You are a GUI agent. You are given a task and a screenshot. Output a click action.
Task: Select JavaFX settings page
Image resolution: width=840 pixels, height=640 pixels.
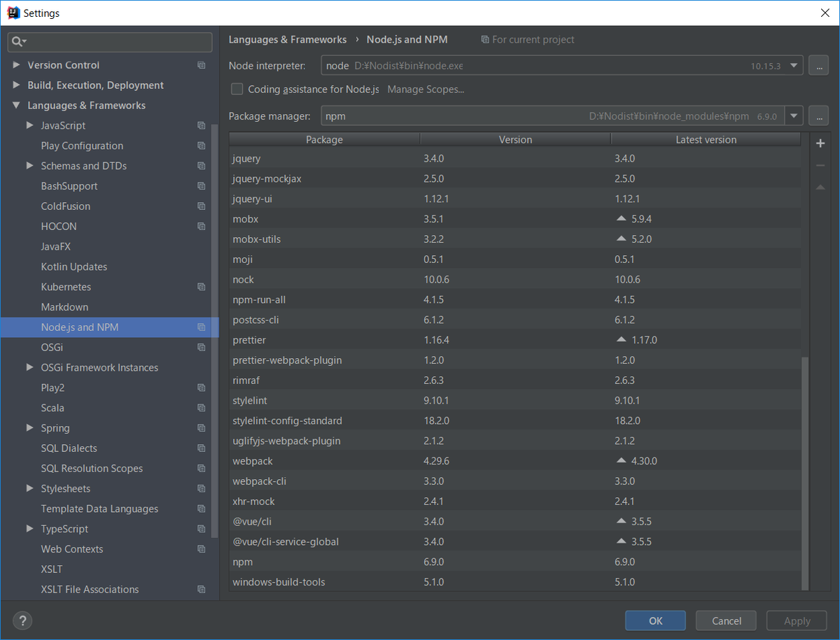coord(56,247)
